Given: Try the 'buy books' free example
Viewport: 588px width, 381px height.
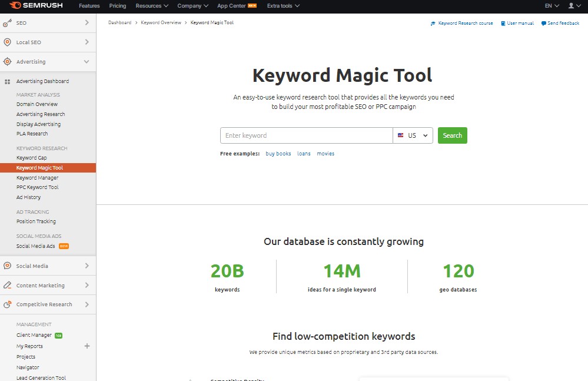Looking at the screenshot, I should pos(278,154).
